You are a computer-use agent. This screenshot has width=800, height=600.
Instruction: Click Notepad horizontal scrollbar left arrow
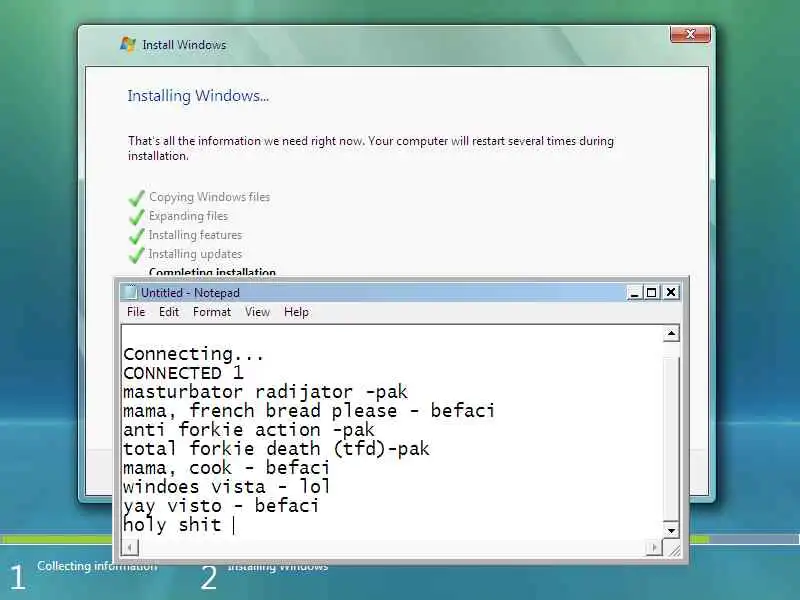[130, 548]
